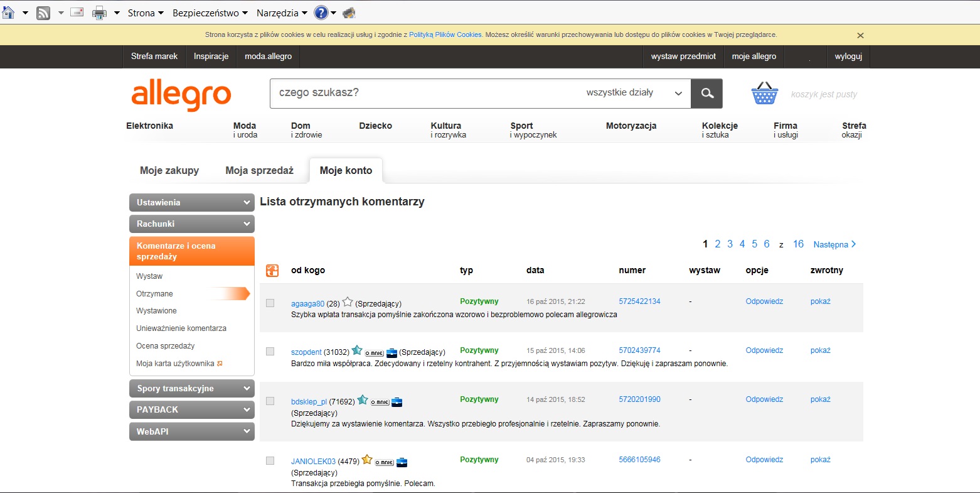The height and width of the screenshot is (493, 980).
Task: Open the shopping basket icon
Action: click(x=765, y=94)
